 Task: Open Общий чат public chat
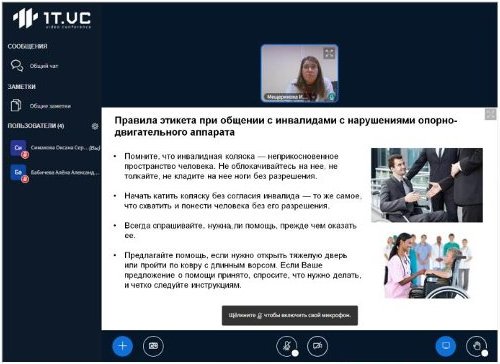[x=44, y=66]
